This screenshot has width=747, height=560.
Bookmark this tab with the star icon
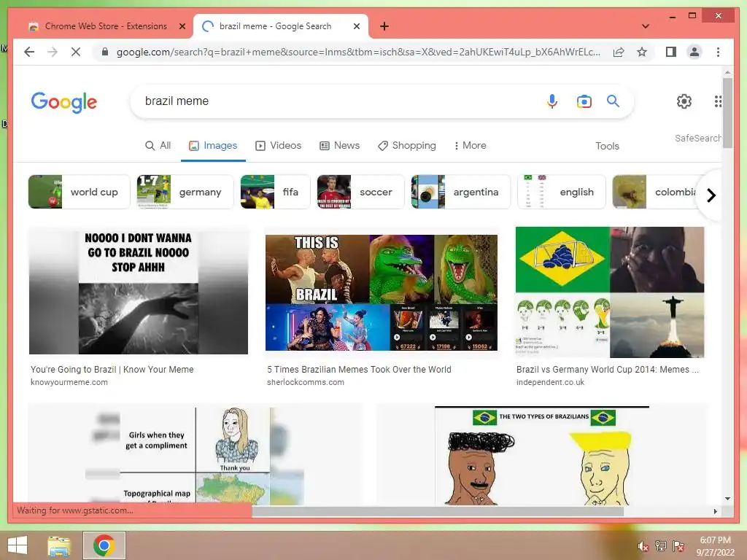642,52
